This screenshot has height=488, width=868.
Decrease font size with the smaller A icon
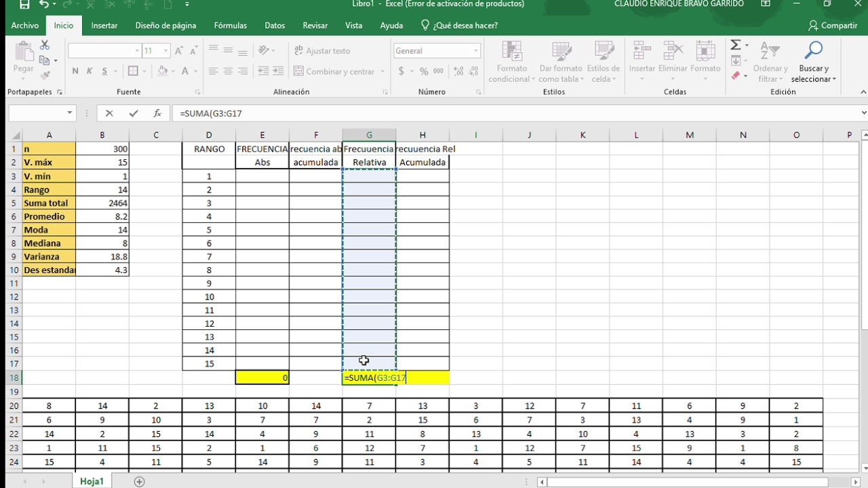point(193,51)
